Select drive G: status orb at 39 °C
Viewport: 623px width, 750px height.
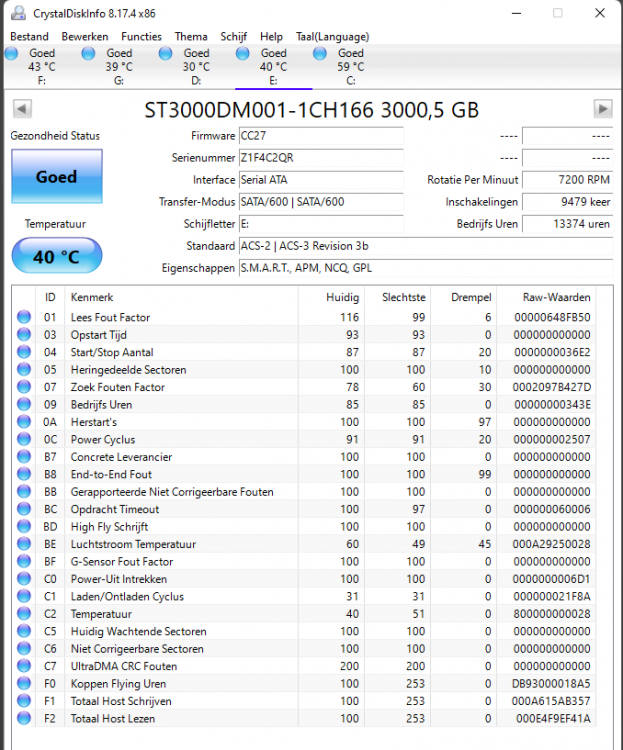click(93, 54)
